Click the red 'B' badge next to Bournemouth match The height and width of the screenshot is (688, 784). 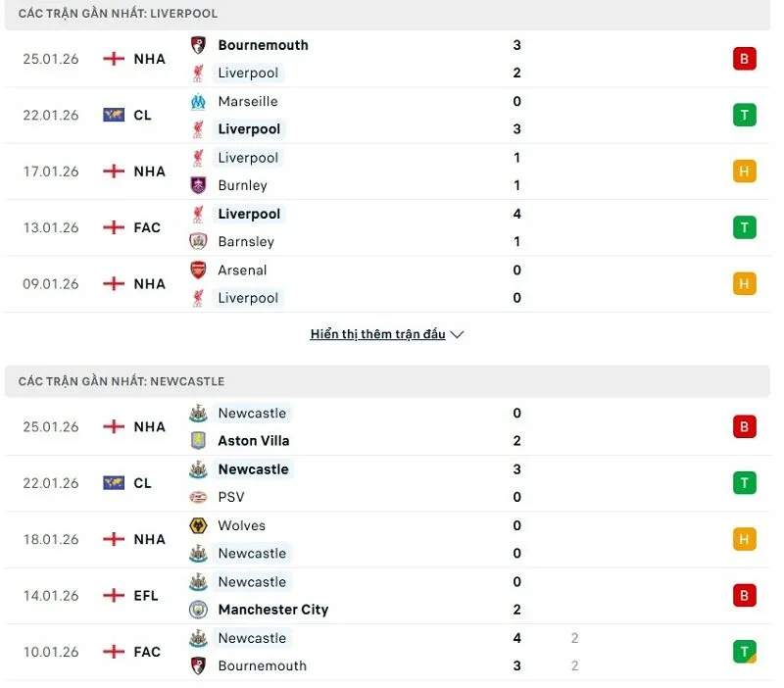point(745,58)
